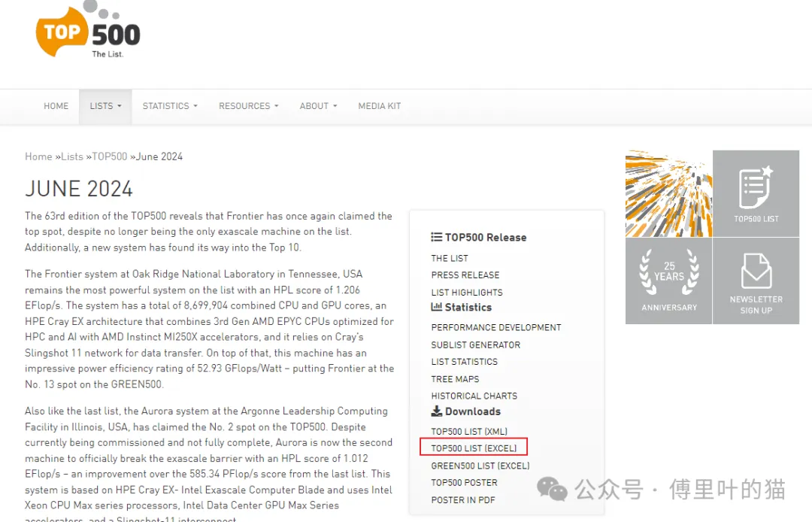This screenshot has width=812, height=522.
Task: Go to the Home menu item
Action: click(56, 106)
